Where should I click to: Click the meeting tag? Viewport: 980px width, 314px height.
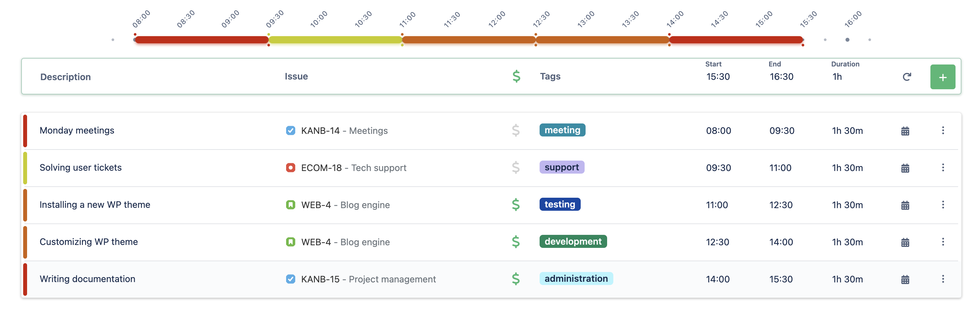click(562, 130)
